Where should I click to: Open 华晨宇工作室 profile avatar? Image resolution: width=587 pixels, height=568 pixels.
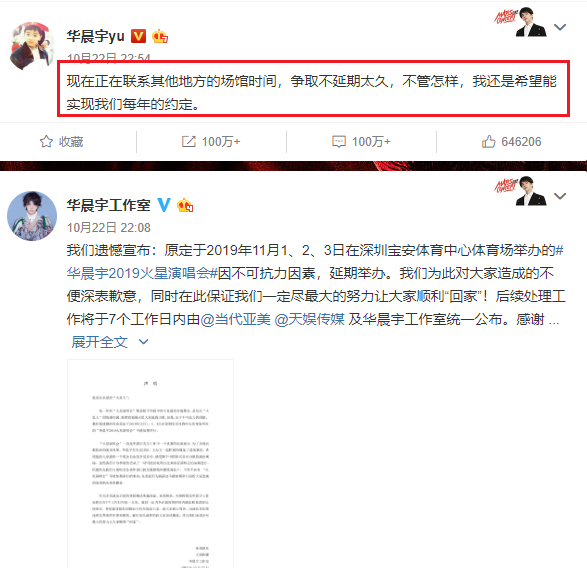tap(32, 216)
